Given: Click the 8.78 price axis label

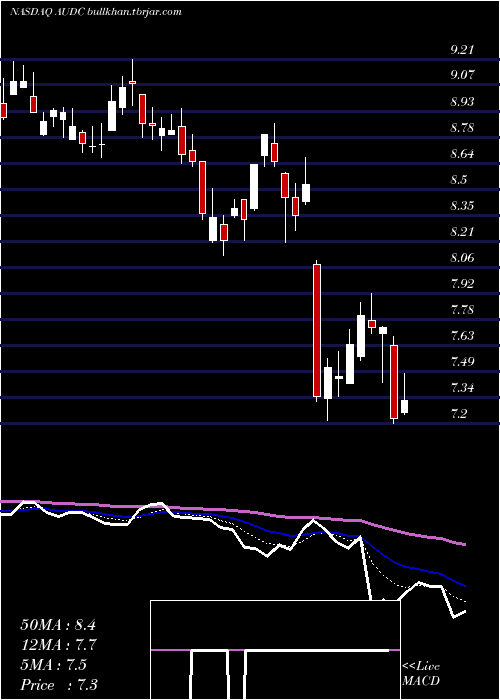Looking at the screenshot, I should pos(462,128).
